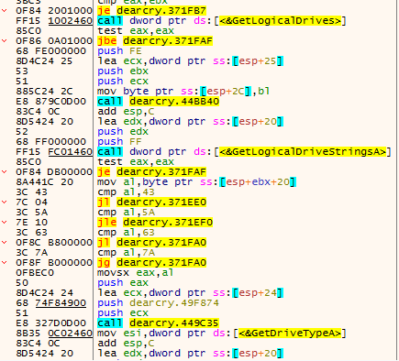Select the call to GetLogicalDrives instruction
The image size is (399, 361).
coord(222,21)
